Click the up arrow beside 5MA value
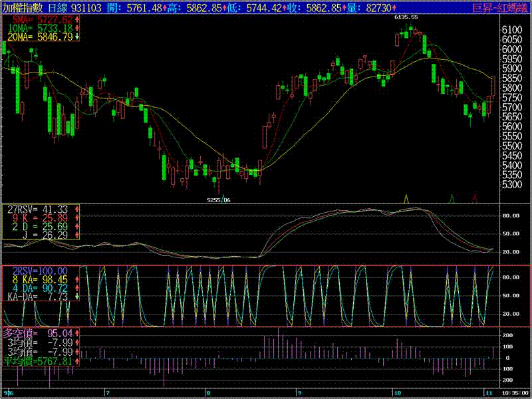Viewport: 532px width, 399px height. coord(78,20)
